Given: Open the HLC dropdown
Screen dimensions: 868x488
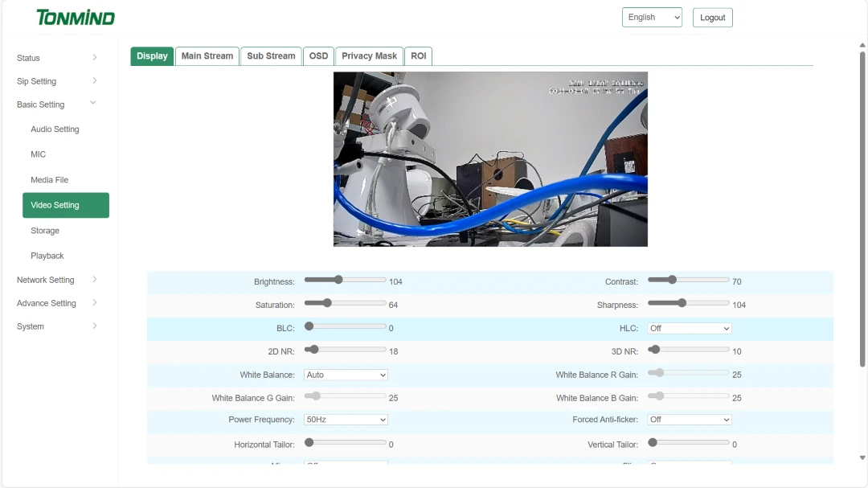Looking at the screenshot, I should (x=690, y=329).
